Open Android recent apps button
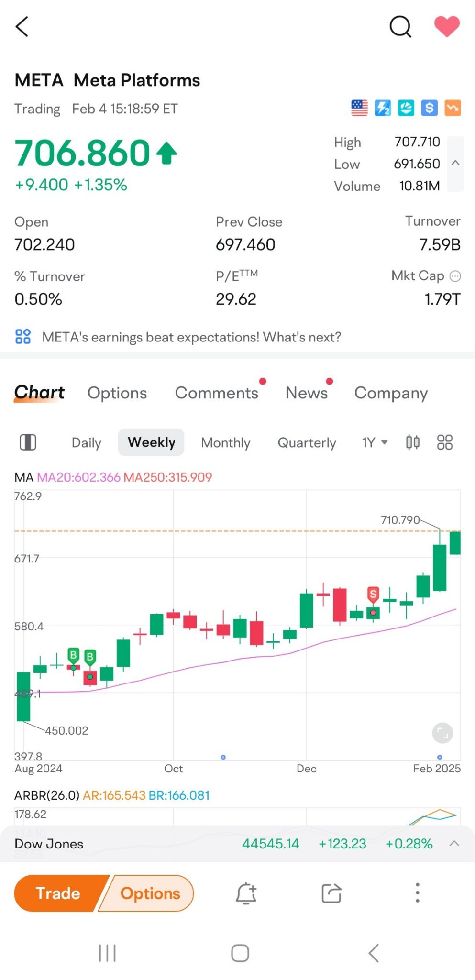This screenshot has height=980, width=475. tap(107, 953)
